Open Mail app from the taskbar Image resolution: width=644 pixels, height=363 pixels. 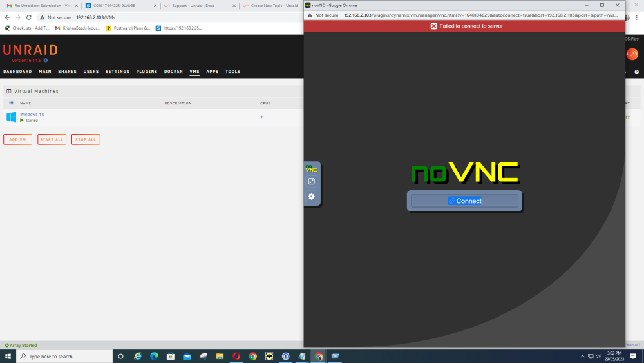[187, 357]
